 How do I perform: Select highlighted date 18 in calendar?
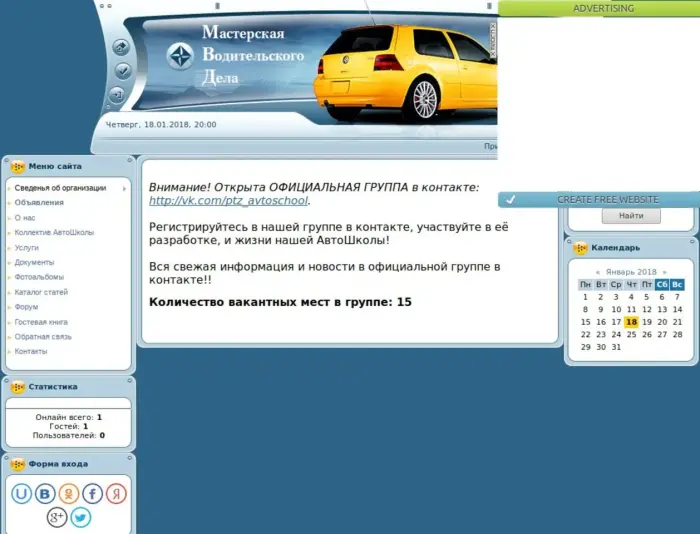click(x=631, y=322)
